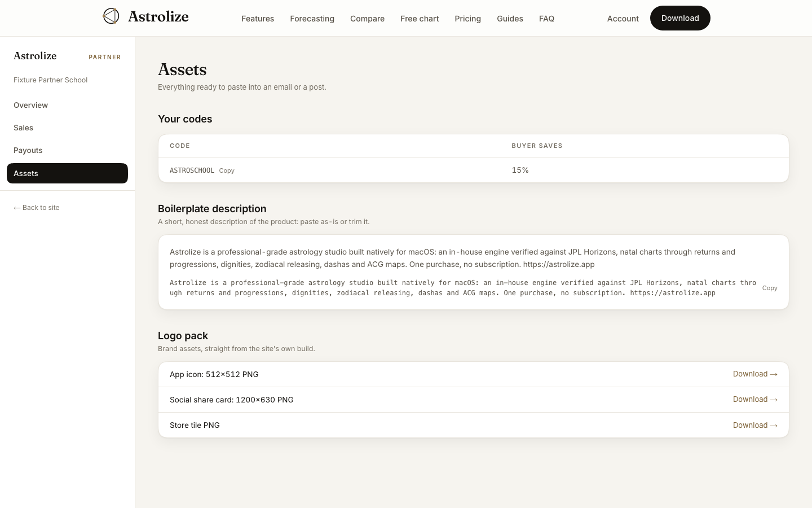Copy the ASTROSCHOOL code
This screenshot has height=508, width=812.
[227, 170]
